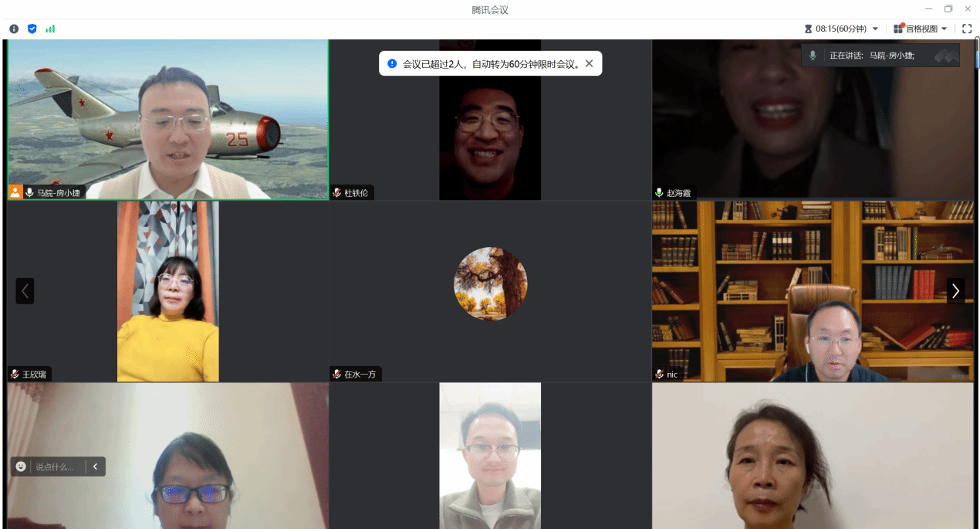Open the meeting info icon
The image size is (980, 529).
tap(14, 29)
